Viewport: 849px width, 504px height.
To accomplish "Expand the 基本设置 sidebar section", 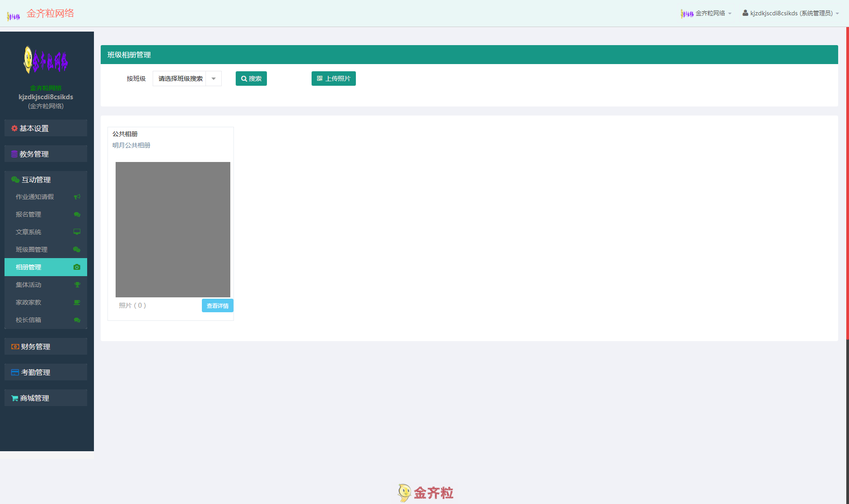I will click(46, 128).
